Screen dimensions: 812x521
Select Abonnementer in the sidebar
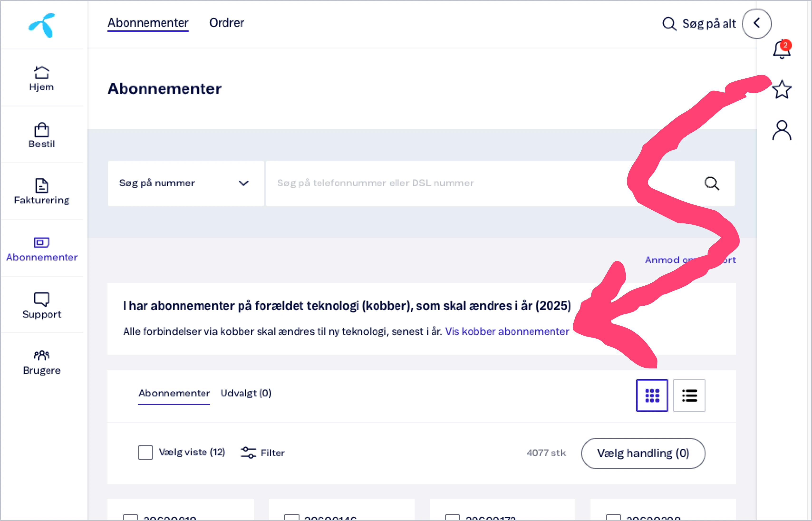pos(42,249)
